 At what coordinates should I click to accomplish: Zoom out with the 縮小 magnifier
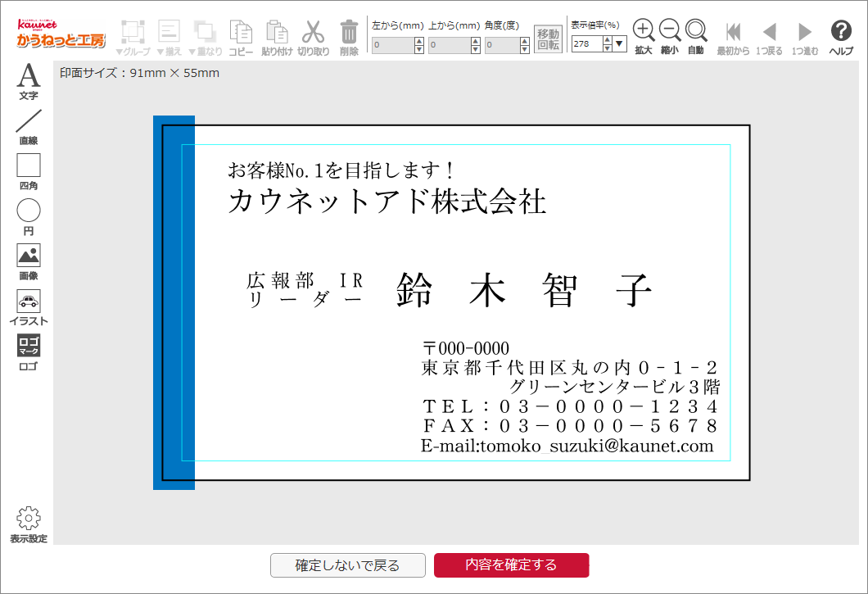click(670, 37)
